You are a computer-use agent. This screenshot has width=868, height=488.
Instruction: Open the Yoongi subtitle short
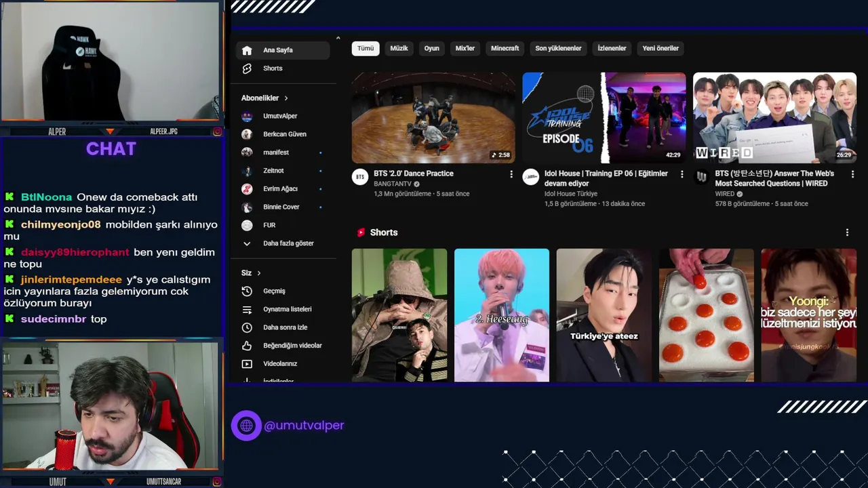[x=809, y=315]
